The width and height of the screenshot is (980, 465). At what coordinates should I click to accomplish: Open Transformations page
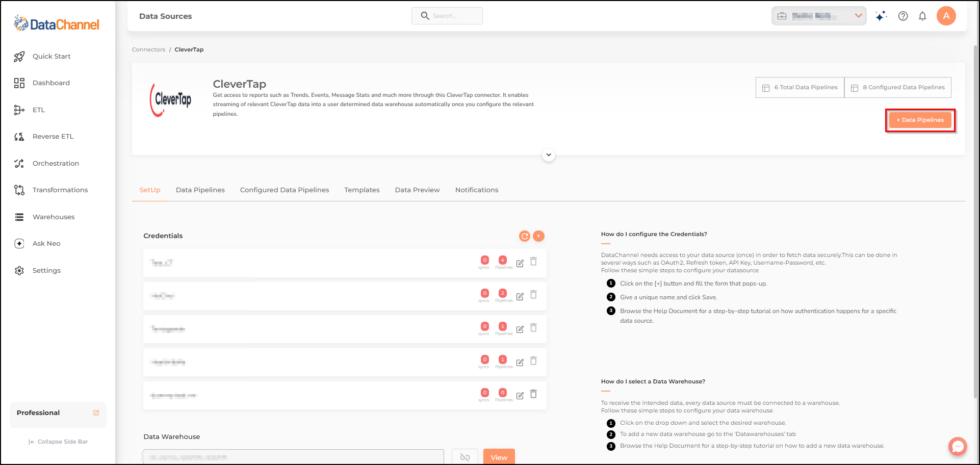click(60, 190)
